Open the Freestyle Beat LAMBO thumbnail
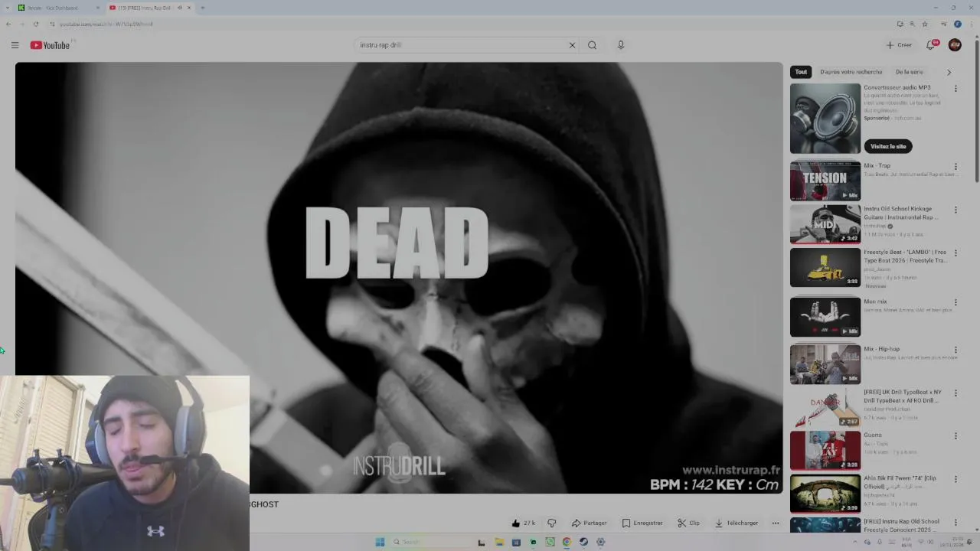The height and width of the screenshot is (551, 980). (x=825, y=267)
